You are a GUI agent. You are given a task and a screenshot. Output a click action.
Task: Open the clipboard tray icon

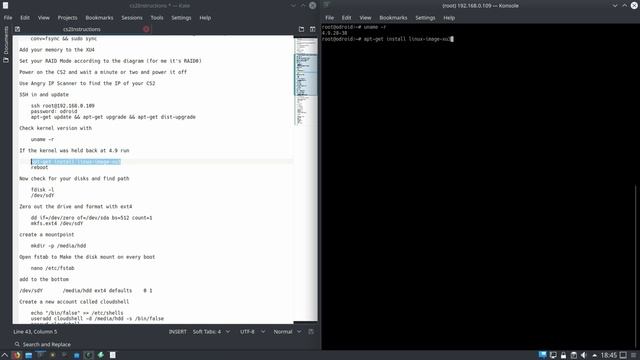[573, 355]
